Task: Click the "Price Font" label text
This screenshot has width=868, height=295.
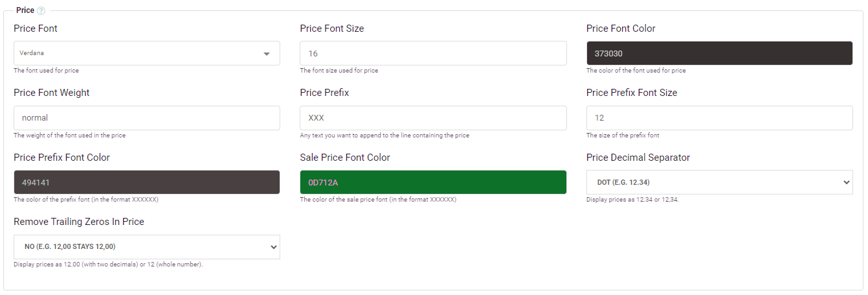Action: (x=36, y=29)
